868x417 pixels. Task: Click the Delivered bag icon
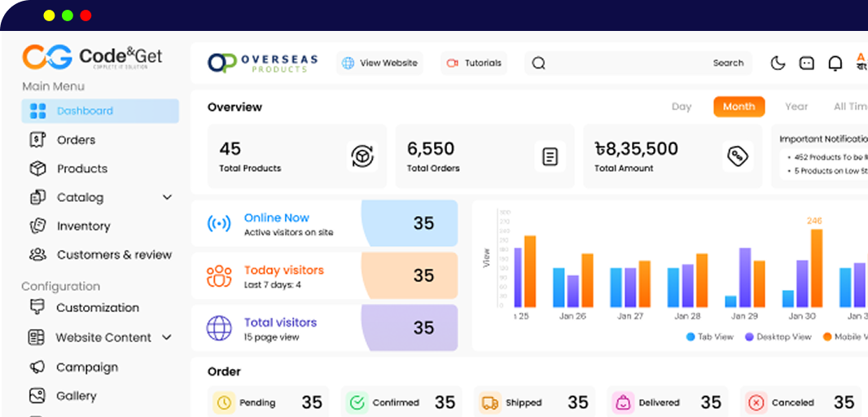(x=623, y=402)
